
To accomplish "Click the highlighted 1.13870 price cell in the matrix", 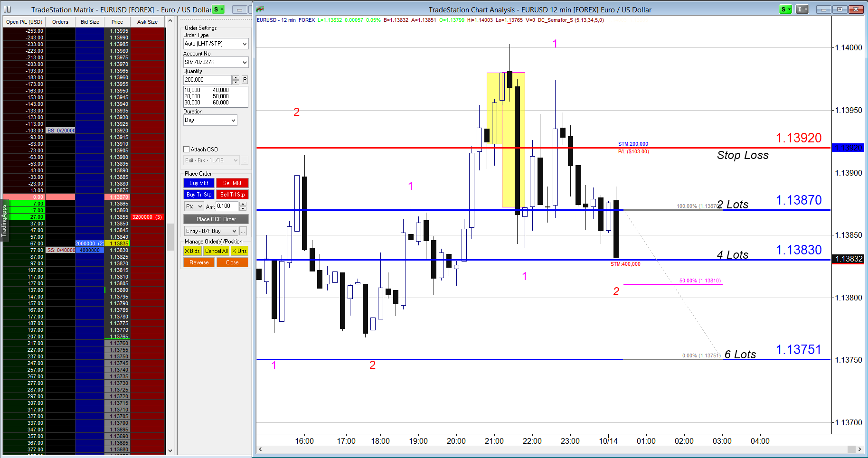I will pos(117,197).
